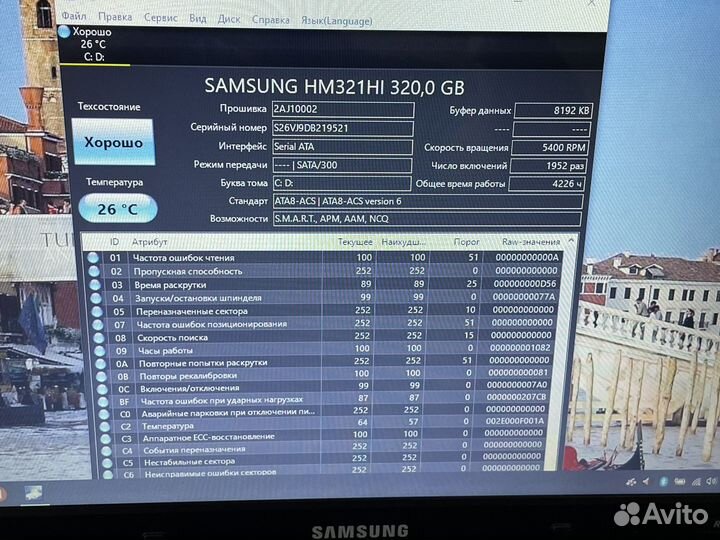This screenshot has width=720, height=540.
Task: Click the Атрибут column header
Action: pyautogui.click(x=149, y=242)
